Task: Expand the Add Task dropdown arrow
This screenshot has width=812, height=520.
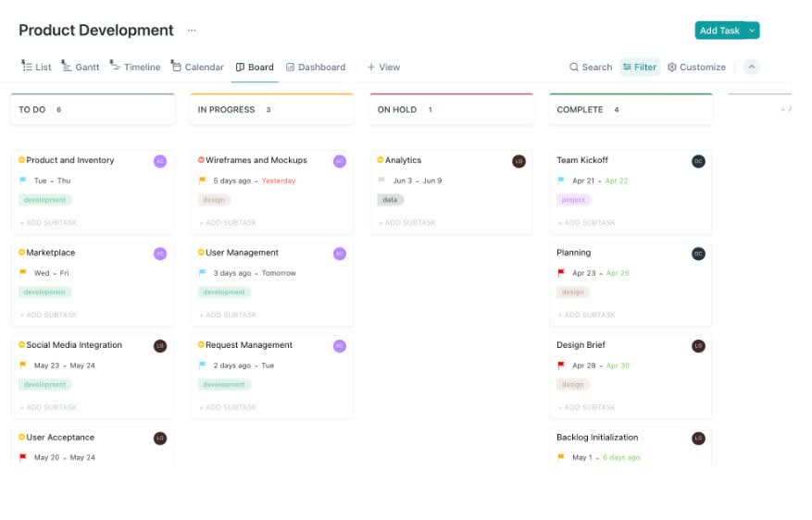Action: coord(752,31)
